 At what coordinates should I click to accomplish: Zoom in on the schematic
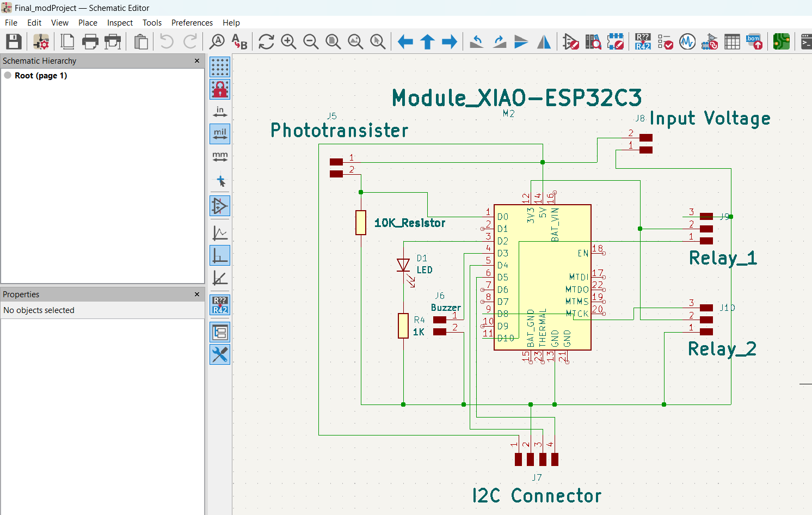click(x=288, y=41)
